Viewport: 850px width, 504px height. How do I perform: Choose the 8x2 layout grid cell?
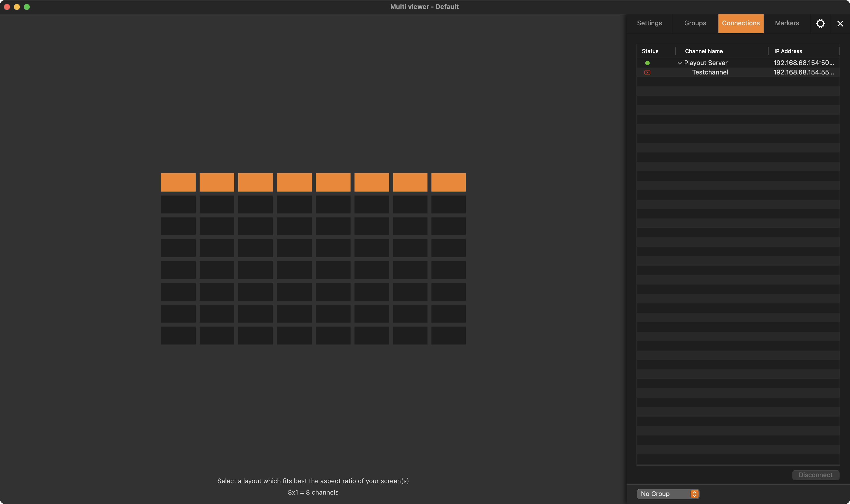pos(448,204)
